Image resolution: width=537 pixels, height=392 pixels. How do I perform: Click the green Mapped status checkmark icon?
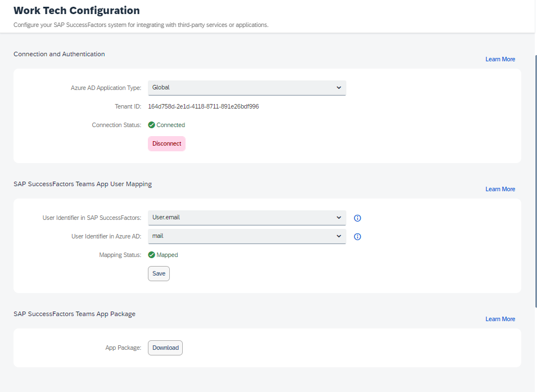(151, 255)
